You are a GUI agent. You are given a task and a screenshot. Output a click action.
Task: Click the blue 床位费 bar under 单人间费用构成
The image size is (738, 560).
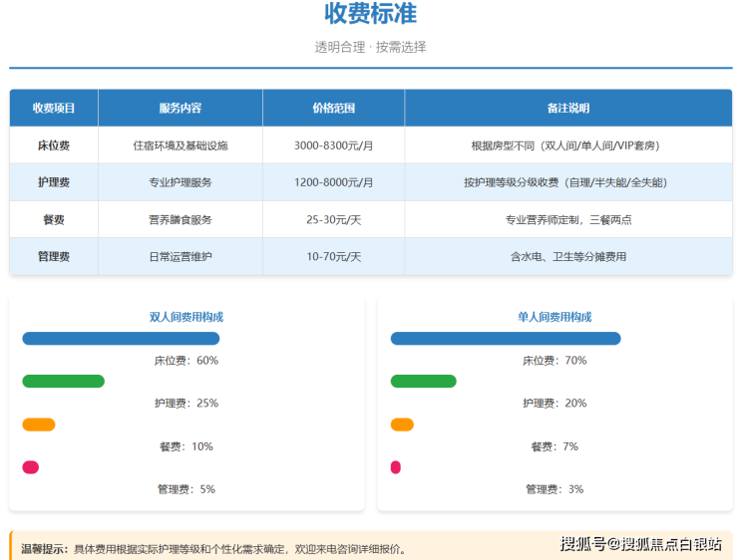(506, 339)
